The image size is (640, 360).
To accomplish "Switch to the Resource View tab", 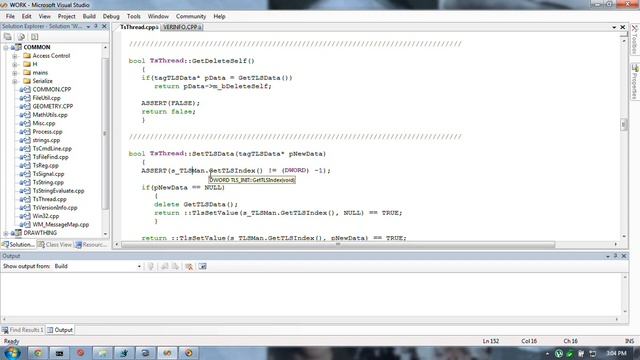I will pos(91,244).
